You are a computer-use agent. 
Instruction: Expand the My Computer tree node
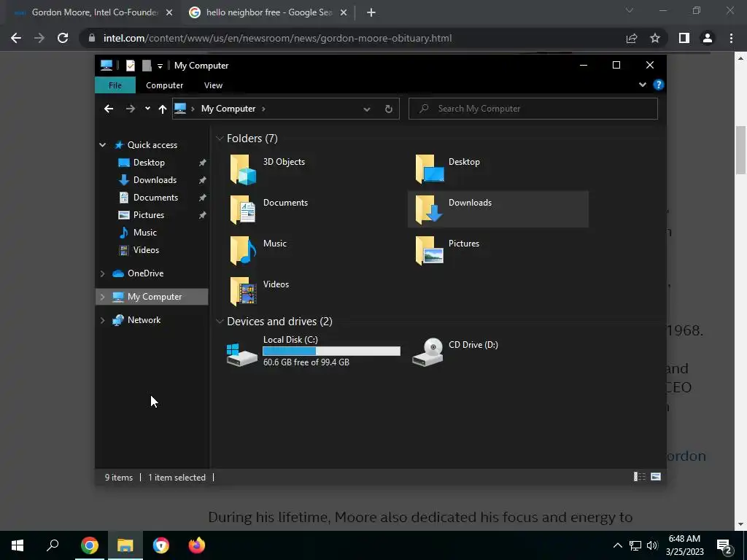click(x=102, y=297)
